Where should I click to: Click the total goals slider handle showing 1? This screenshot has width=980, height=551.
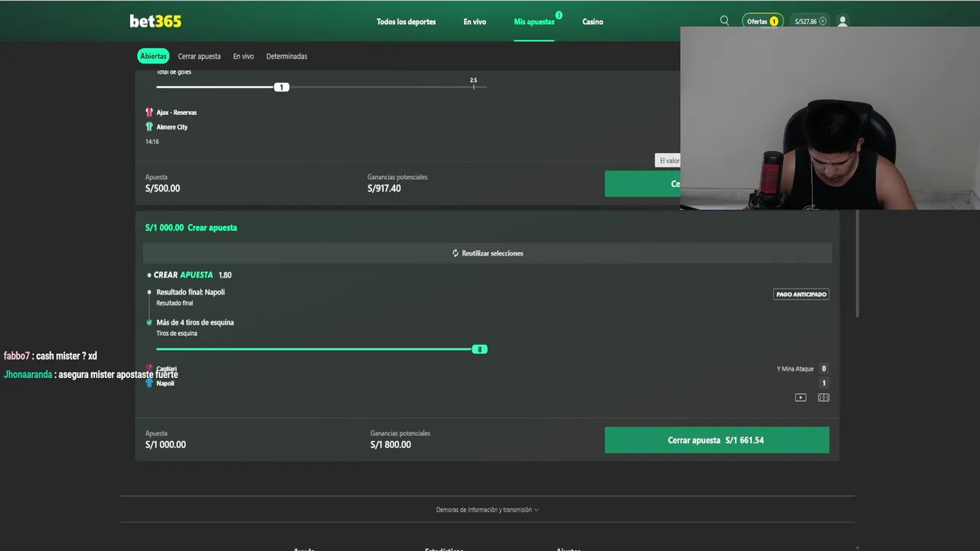point(281,87)
